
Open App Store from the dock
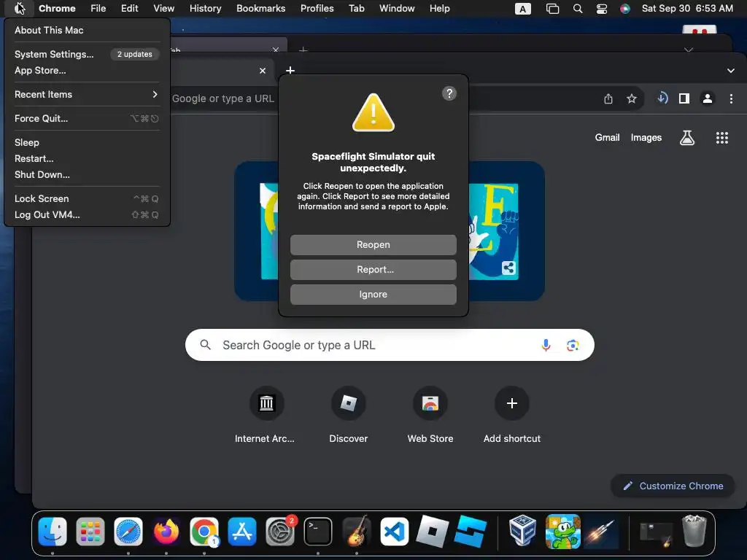242,532
